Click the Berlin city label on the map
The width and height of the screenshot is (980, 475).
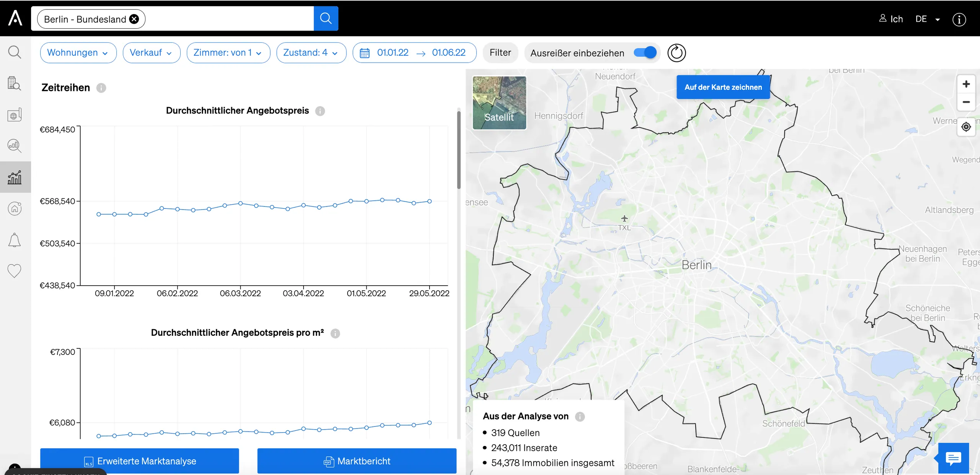click(696, 265)
